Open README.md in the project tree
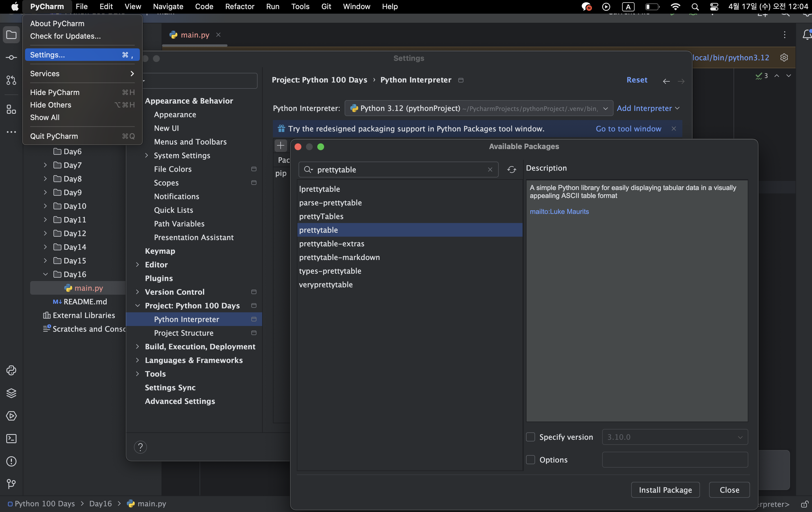812x512 pixels. click(x=85, y=302)
